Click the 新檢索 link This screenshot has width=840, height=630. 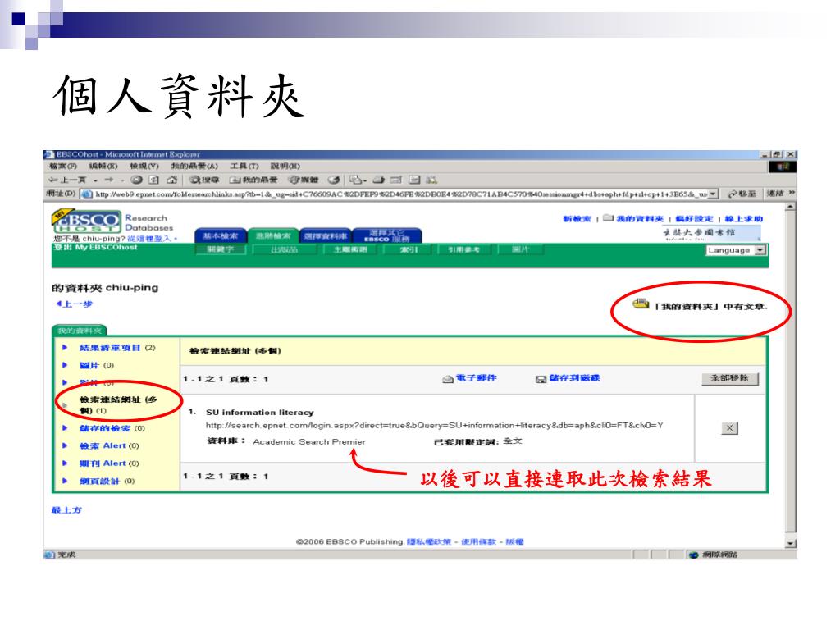(x=577, y=218)
